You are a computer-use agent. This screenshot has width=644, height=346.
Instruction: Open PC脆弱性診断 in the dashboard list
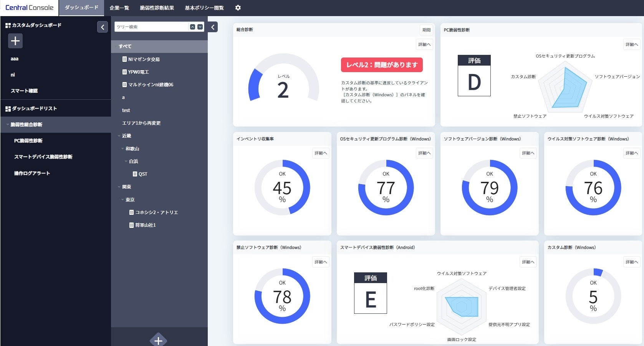28,141
